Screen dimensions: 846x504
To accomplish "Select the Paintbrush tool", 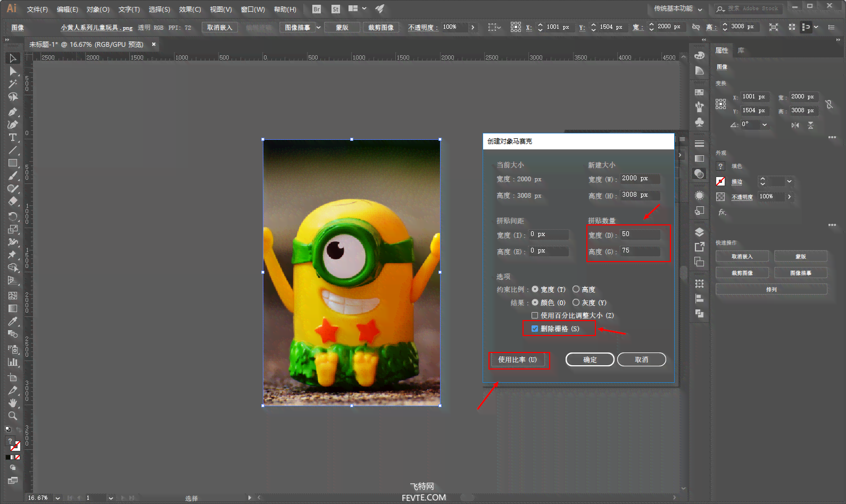I will pyautogui.click(x=13, y=176).
